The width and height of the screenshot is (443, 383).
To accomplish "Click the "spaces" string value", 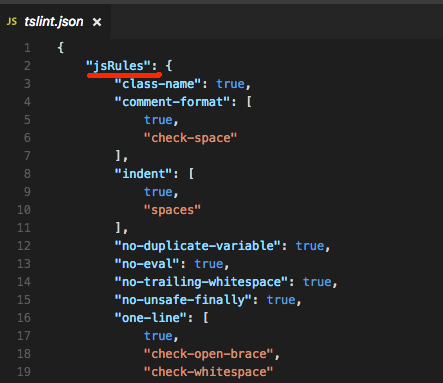I will click(172, 210).
